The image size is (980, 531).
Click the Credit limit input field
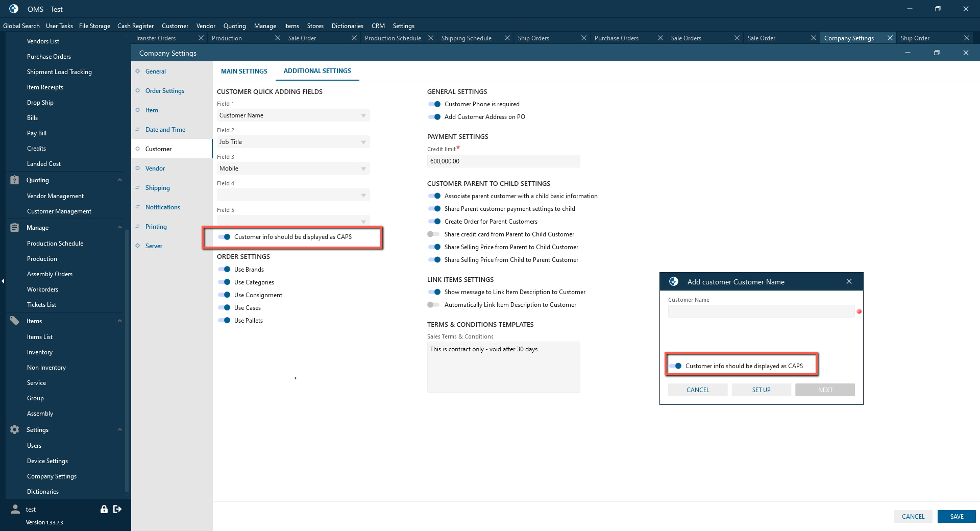tap(503, 161)
